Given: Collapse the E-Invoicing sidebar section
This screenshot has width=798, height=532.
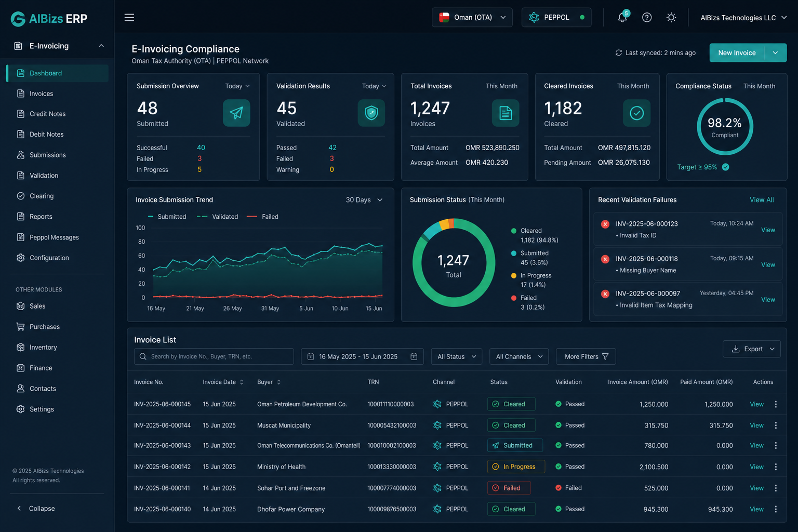Looking at the screenshot, I should pos(101,46).
